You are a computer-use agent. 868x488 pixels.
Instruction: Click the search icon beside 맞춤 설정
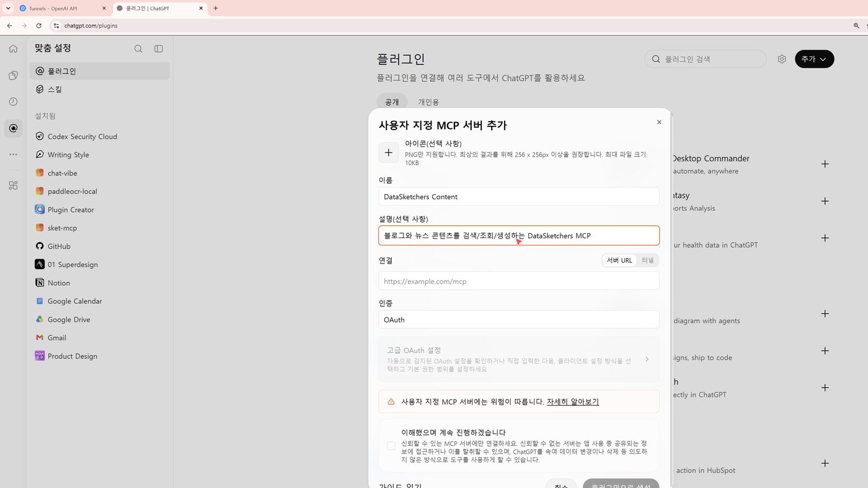(x=138, y=49)
